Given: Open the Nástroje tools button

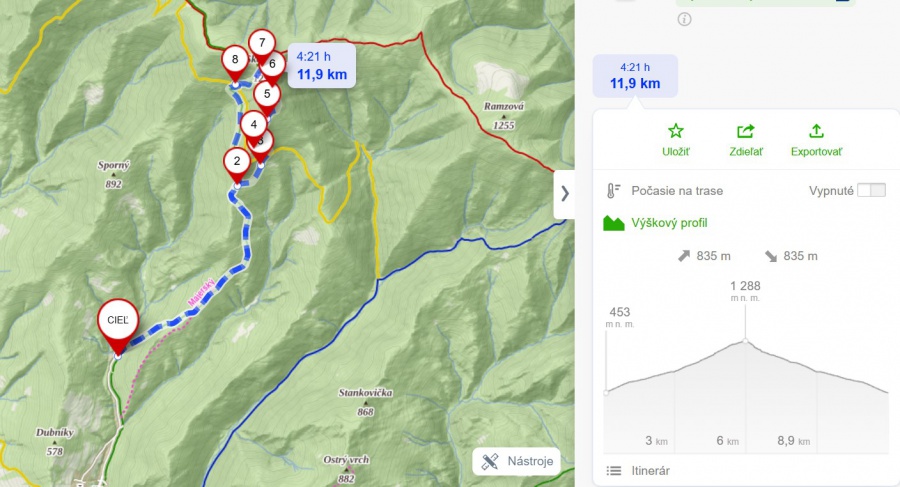Looking at the screenshot, I should tap(517, 461).
